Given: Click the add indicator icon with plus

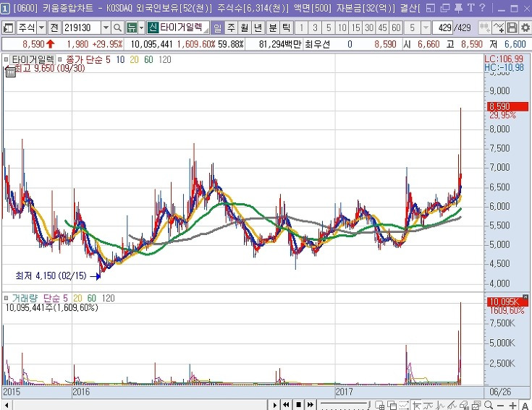Looking at the screenshot, I should (x=499, y=27).
